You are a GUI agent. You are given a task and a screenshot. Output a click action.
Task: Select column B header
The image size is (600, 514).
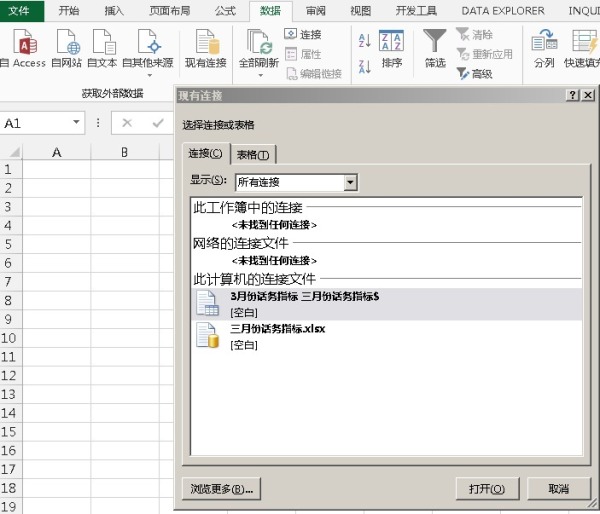pos(125,152)
